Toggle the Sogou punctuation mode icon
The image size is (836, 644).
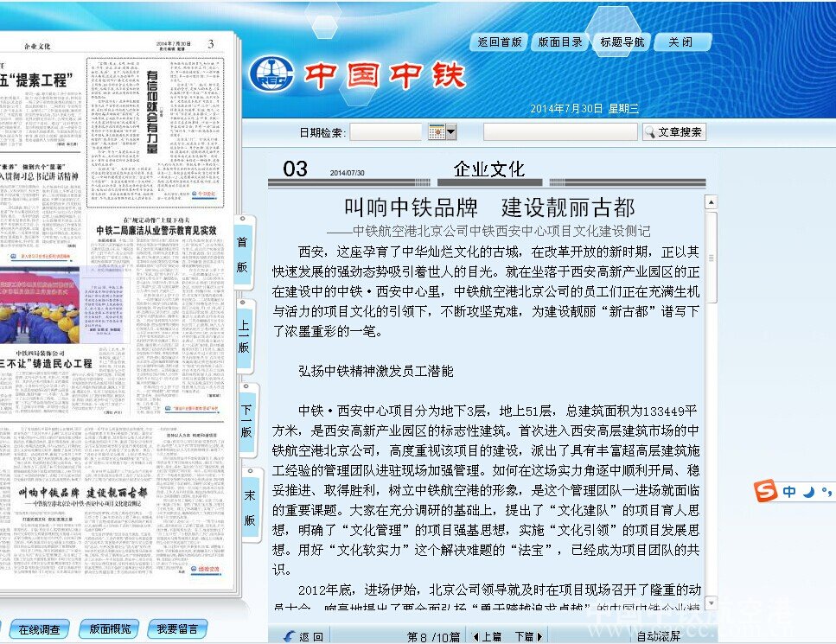826,492
